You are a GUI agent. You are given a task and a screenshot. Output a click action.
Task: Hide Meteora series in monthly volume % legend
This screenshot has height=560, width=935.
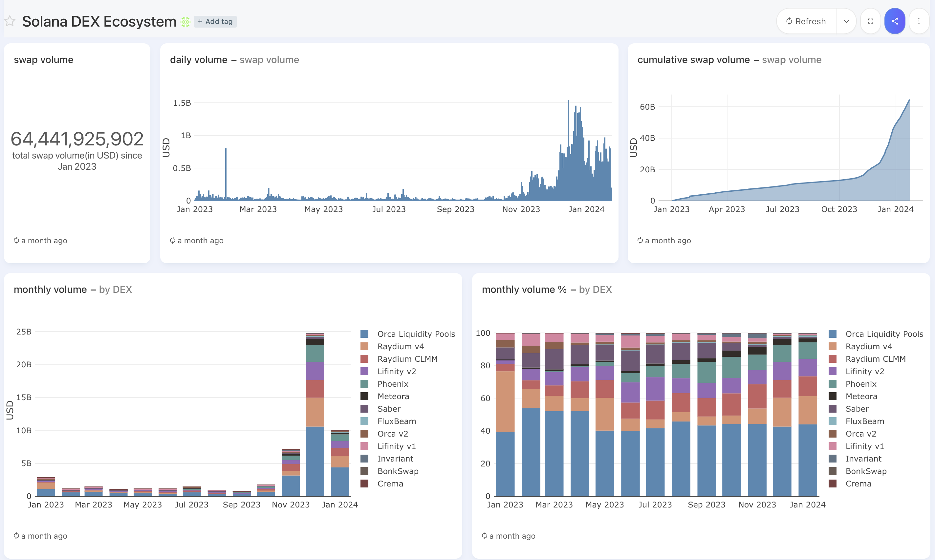(861, 396)
